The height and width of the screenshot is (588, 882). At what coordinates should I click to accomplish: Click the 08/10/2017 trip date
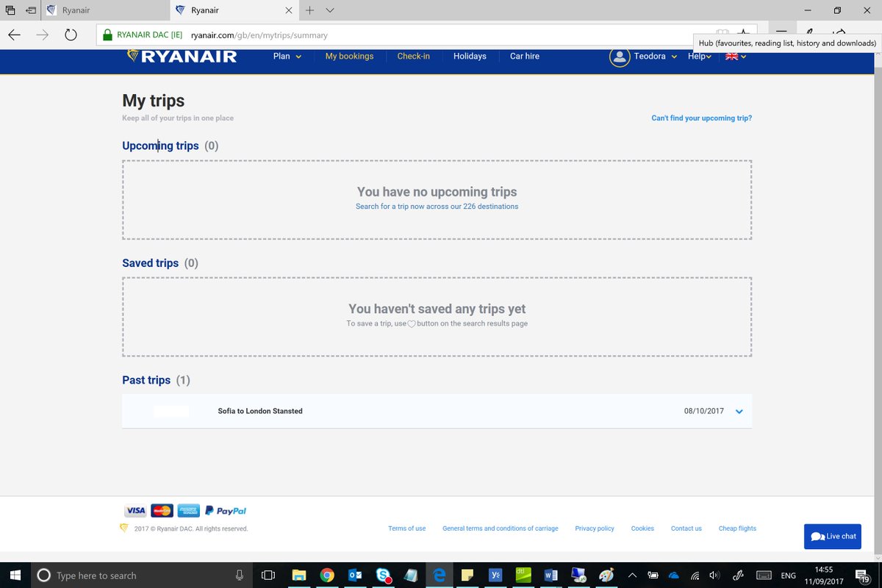tap(704, 412)
